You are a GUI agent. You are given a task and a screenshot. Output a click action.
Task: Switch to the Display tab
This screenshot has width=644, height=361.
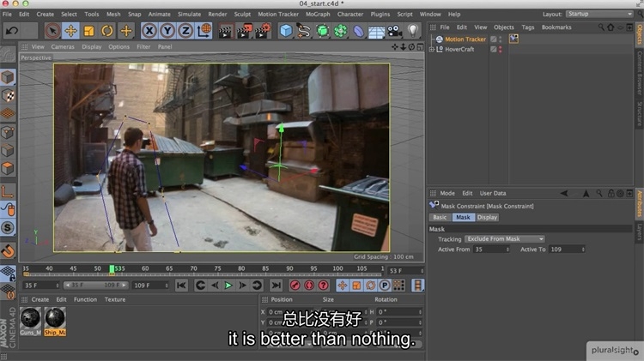487,218
